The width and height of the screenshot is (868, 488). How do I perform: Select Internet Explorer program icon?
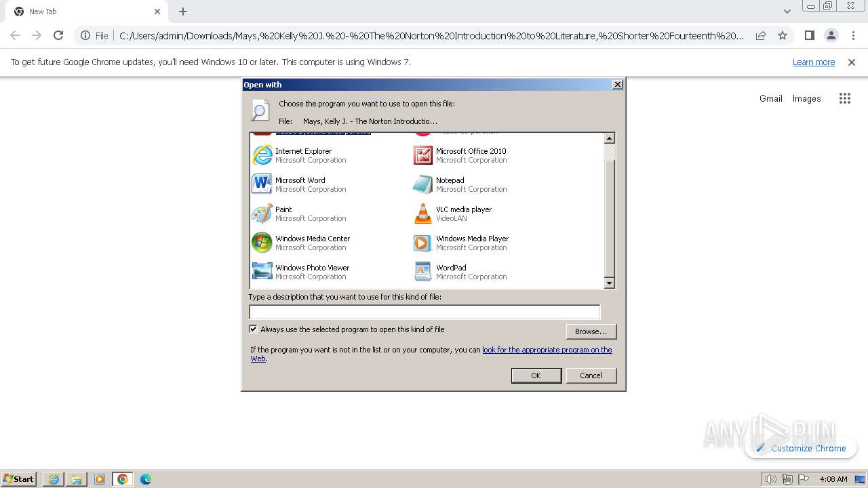click(262, 155)
